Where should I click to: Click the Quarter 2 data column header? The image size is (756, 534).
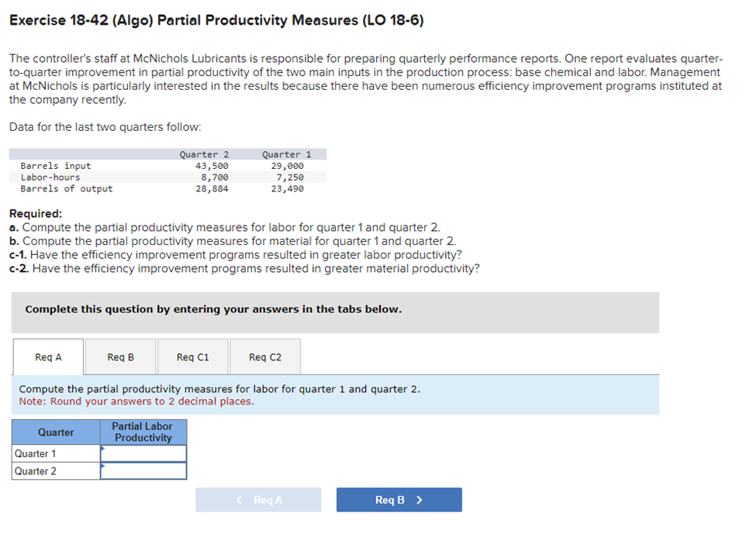(x=204, y=154)
